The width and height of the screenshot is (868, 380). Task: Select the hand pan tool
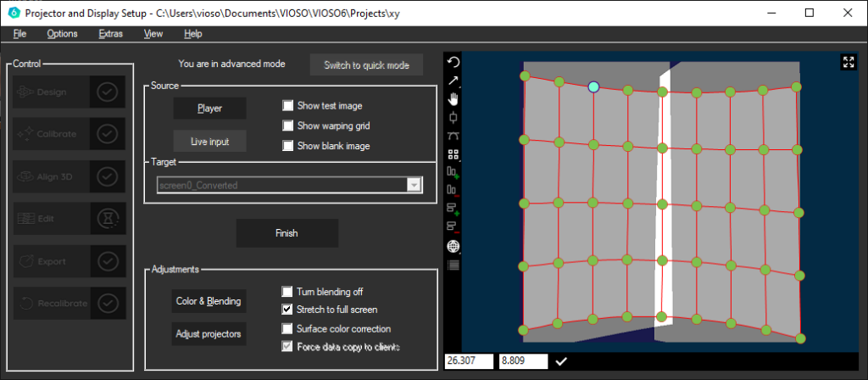(x=453, y=98)
